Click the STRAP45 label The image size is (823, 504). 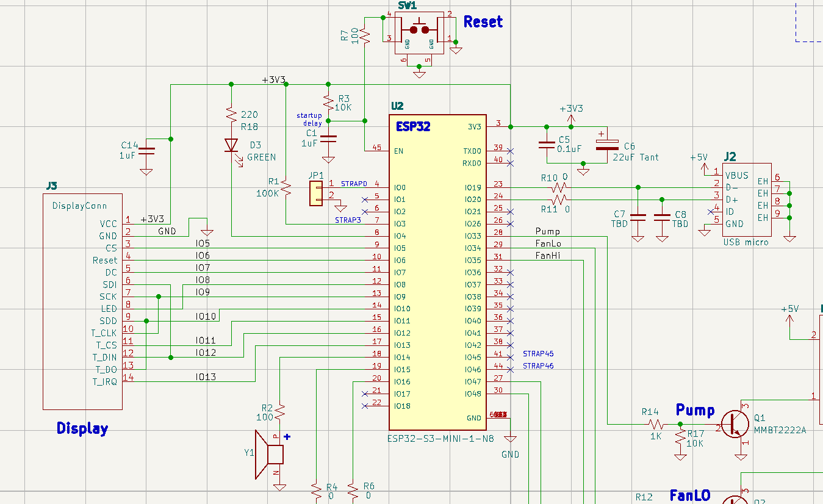click(538, 354)
